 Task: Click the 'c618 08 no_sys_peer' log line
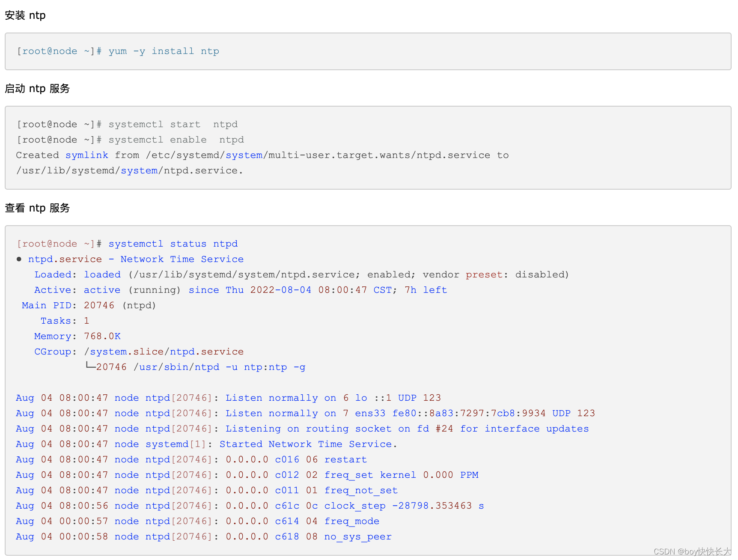pyautogui.click(x=204, y=537)
